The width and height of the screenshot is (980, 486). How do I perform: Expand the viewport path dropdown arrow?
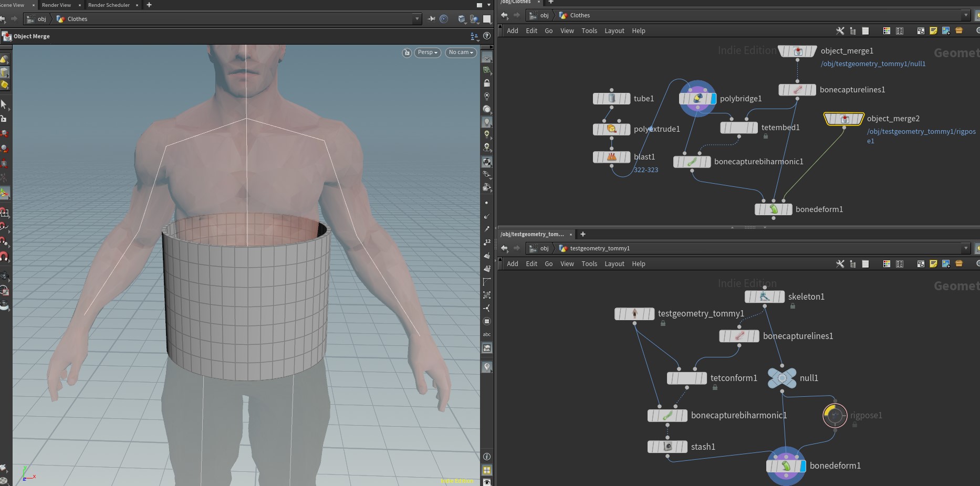[418, 19]
